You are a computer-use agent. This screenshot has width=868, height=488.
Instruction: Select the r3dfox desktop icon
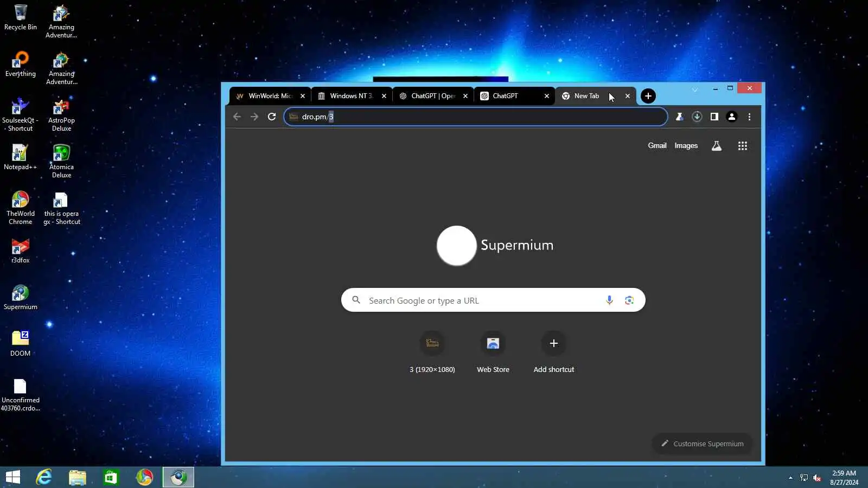(21, 251)
